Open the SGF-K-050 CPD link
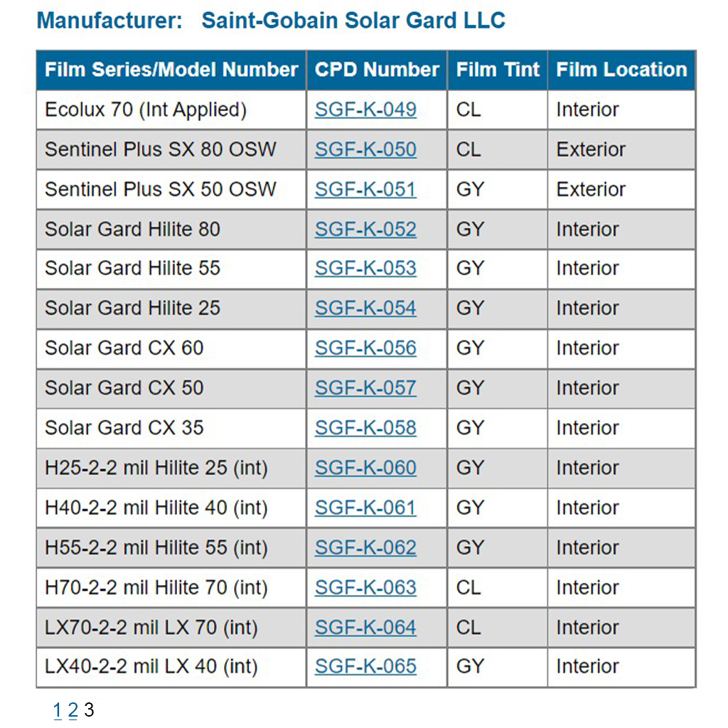The width and height of the screenshot is (728, 728). point(365,149)
